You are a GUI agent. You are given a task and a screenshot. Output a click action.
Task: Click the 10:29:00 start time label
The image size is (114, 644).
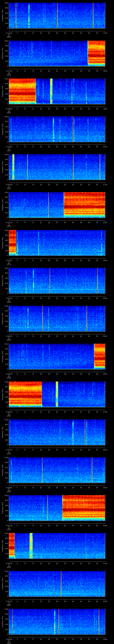tap(9, 525)
